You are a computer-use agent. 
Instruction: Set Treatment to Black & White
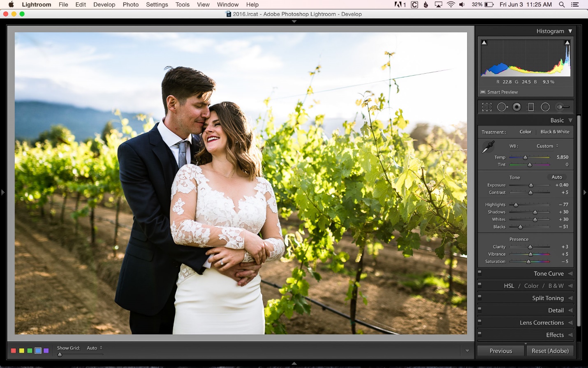pyautogui.click(x=555, y=132)
